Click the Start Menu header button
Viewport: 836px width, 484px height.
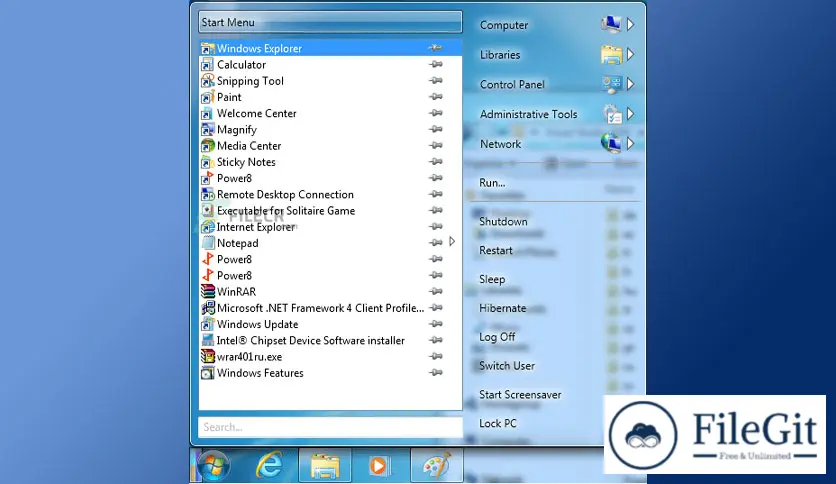point(330,22)
